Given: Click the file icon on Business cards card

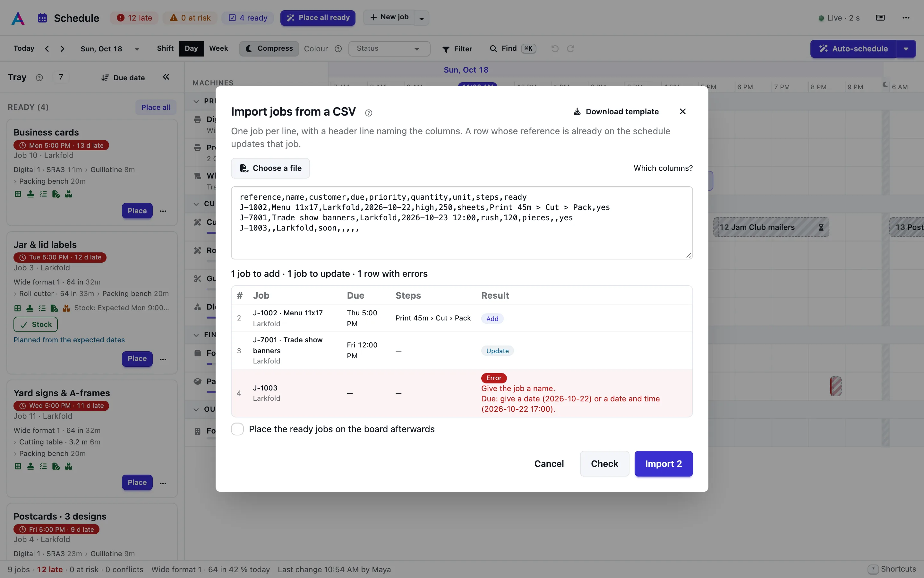Looking at the screenshot, I should [x=56, y=194].
